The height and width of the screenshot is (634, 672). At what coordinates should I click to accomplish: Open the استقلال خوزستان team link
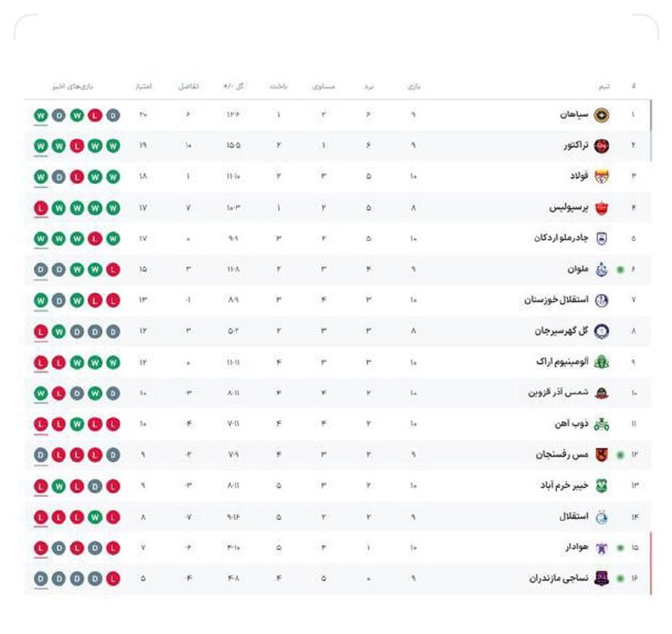(x=556, y=300)
